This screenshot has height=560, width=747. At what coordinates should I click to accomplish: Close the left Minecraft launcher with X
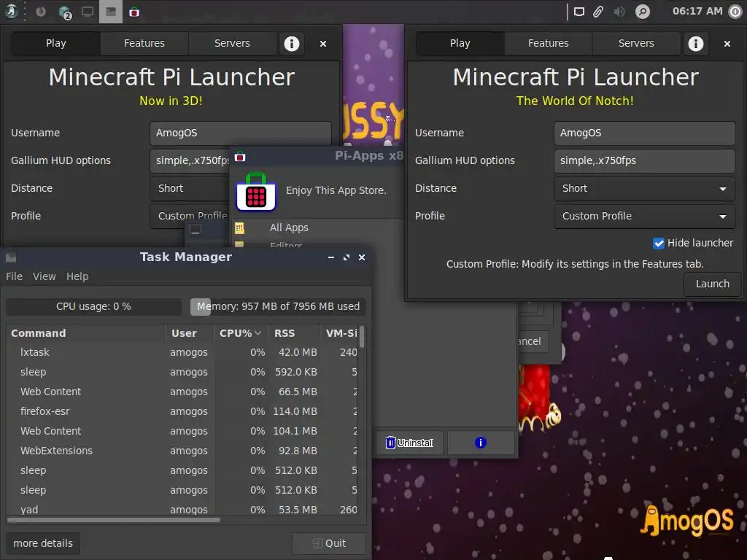point(323,44)
